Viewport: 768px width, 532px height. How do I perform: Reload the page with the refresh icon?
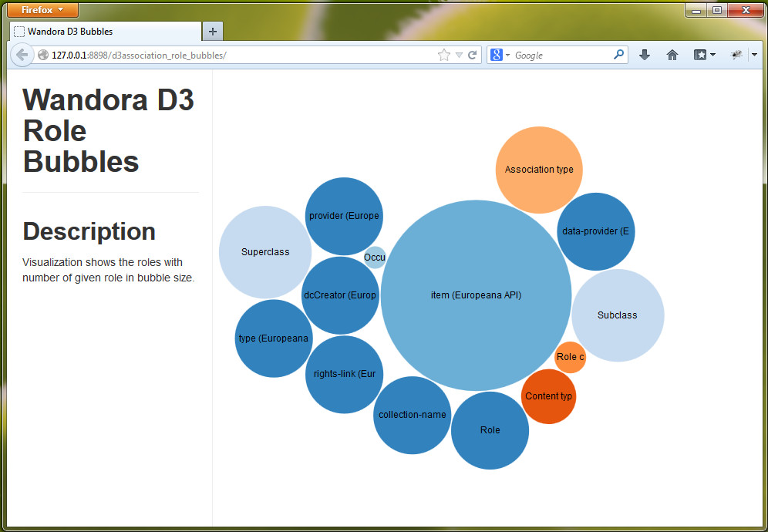[x=472, y=55]
